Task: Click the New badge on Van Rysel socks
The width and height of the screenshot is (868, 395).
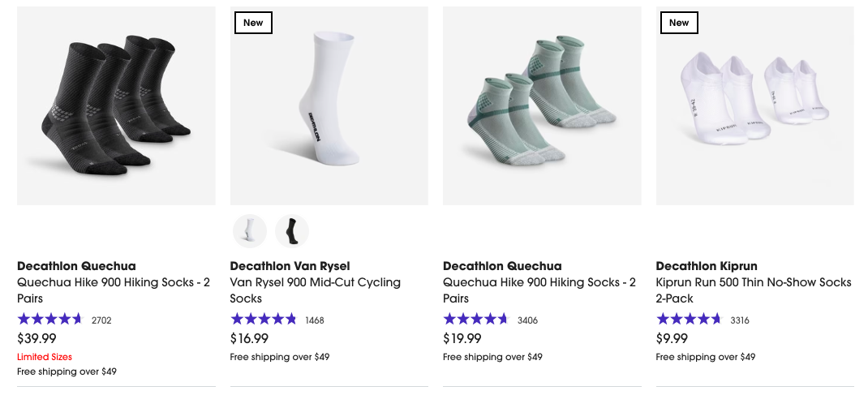Action: [x=253, y=23]
